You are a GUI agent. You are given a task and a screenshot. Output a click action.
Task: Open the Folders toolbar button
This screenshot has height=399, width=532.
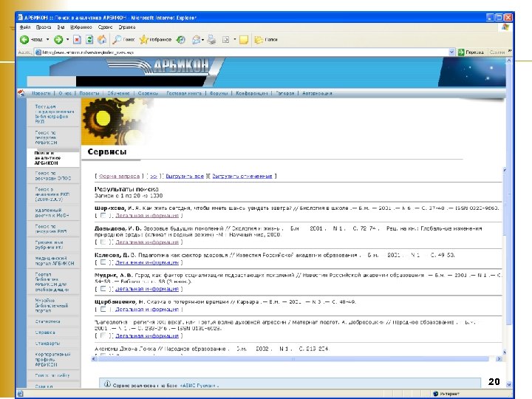(x=266, y=40)
